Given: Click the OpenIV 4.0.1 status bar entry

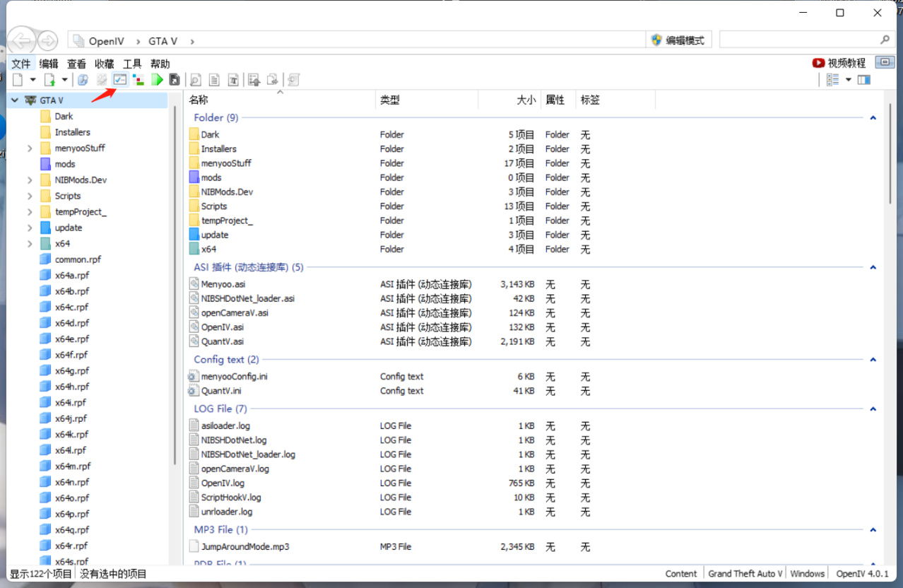Looking at the screenshot, I should [x=862, y=574].
